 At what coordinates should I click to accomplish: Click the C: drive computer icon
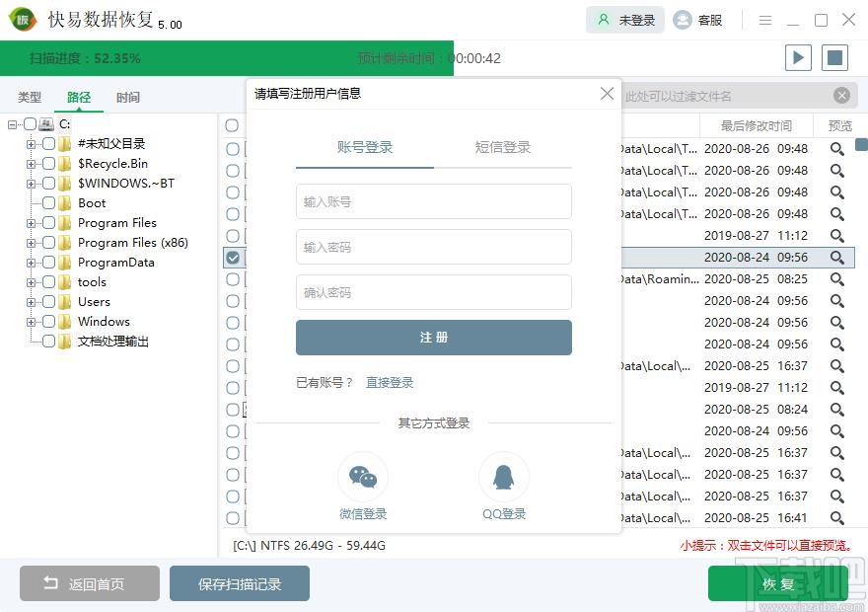pyautogui.click(x=46, y=124)
